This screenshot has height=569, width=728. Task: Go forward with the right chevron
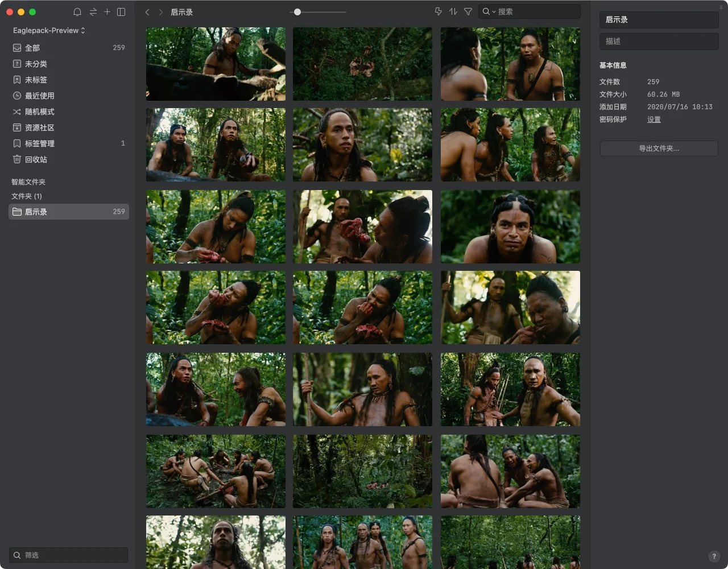tap(161, 12)
